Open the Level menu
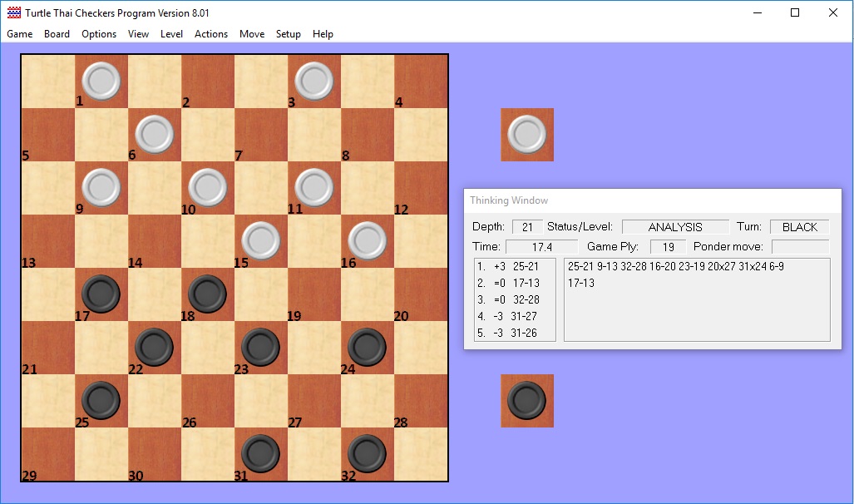Viewport: 854px width, 504px height. [172, 34]
